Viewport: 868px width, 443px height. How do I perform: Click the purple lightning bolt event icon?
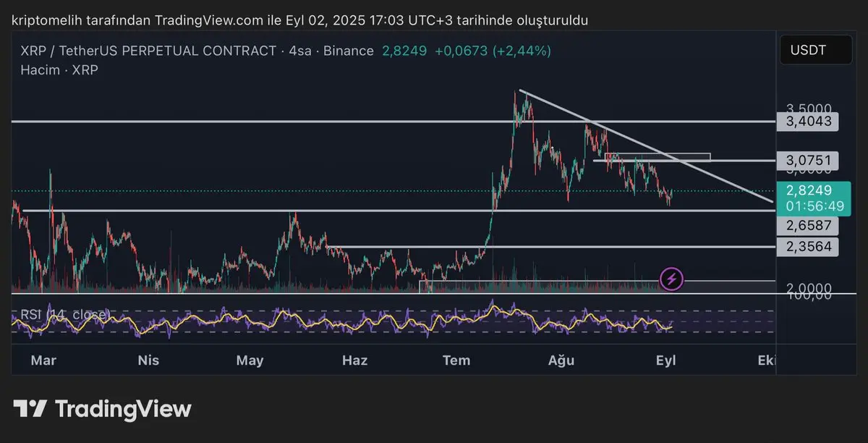[x=672, y=279]
